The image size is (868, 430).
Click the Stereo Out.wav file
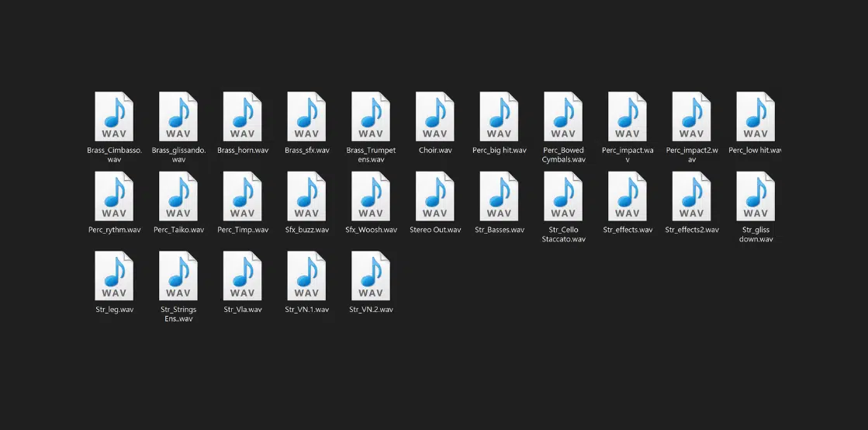pos(435,196)
